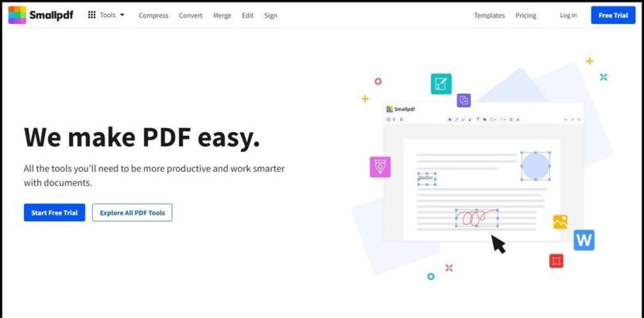The width and height of the screenshot is (644, 318).
Task: Click the Hello text box in illustration
Action: tap(427, 179)
